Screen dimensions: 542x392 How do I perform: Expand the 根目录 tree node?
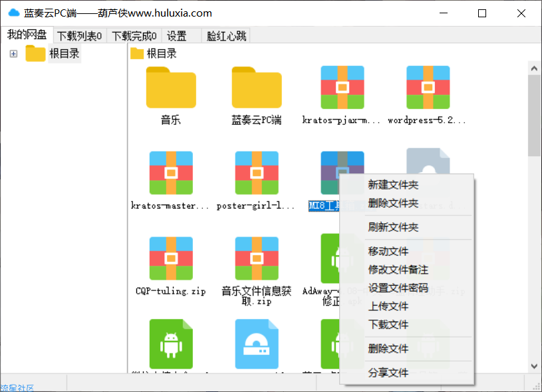[x=13, y=54]
